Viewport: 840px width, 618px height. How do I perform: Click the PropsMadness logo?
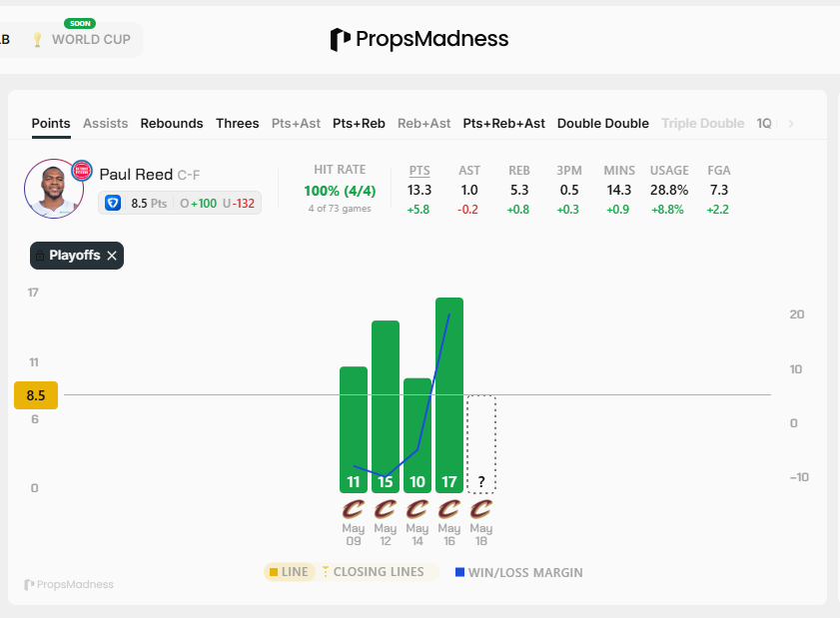pos(419,39)
